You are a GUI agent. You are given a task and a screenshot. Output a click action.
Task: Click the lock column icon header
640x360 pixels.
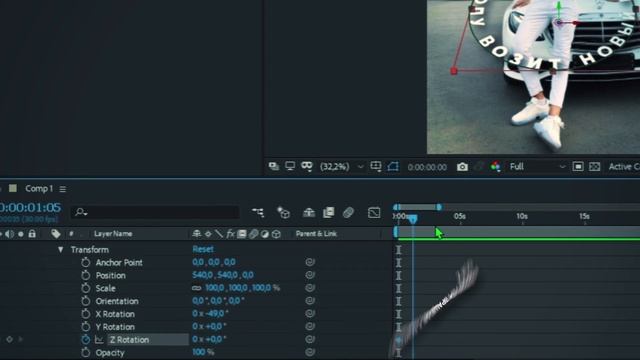32,233
